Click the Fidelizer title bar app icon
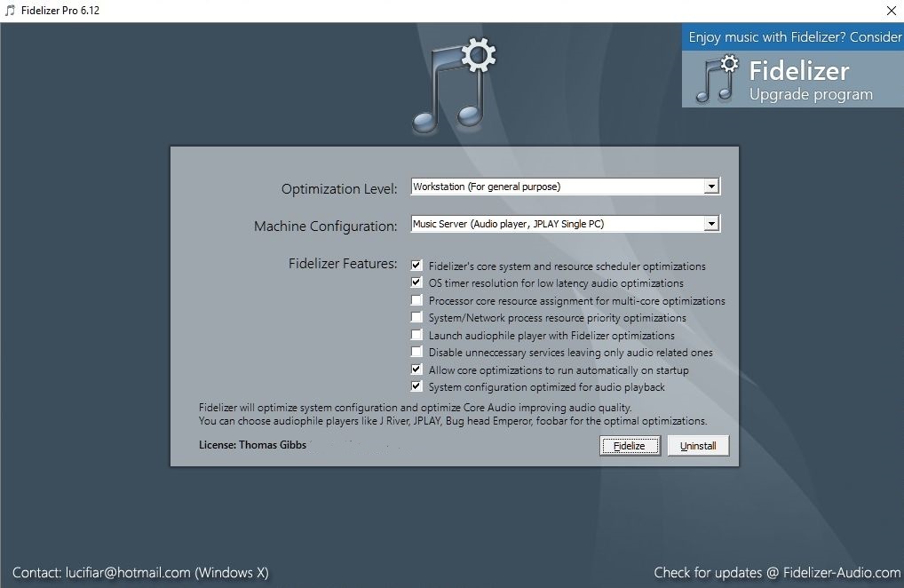Viewport: 904px width, 588px height. 10,11
